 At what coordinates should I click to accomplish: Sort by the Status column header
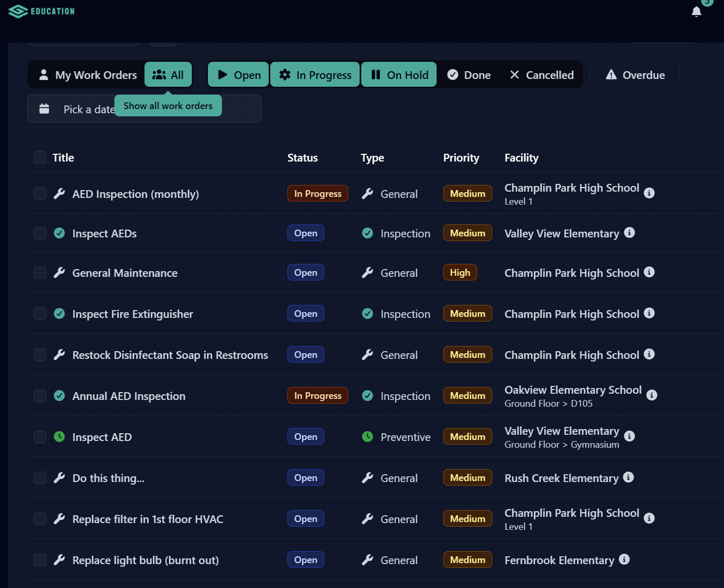(302, 157)
